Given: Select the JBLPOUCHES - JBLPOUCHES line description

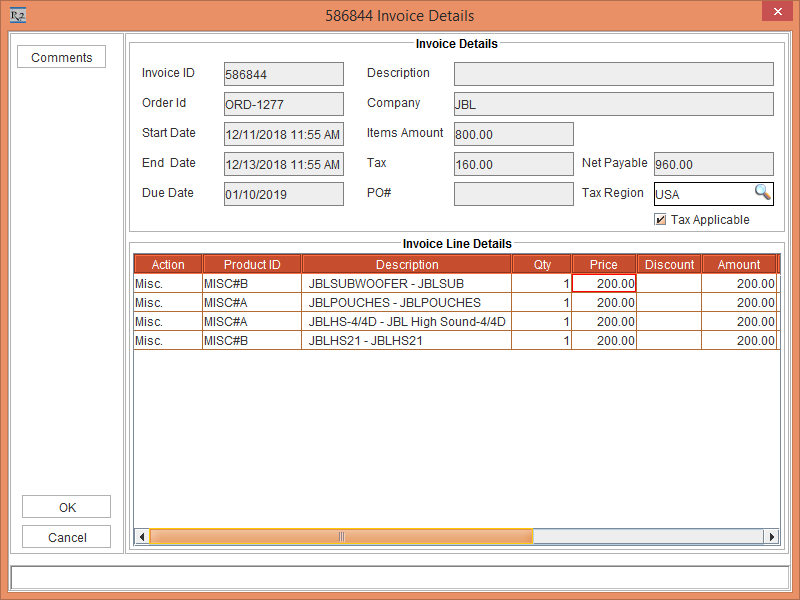Looking at the screenshot, I should tap(407, 303).
